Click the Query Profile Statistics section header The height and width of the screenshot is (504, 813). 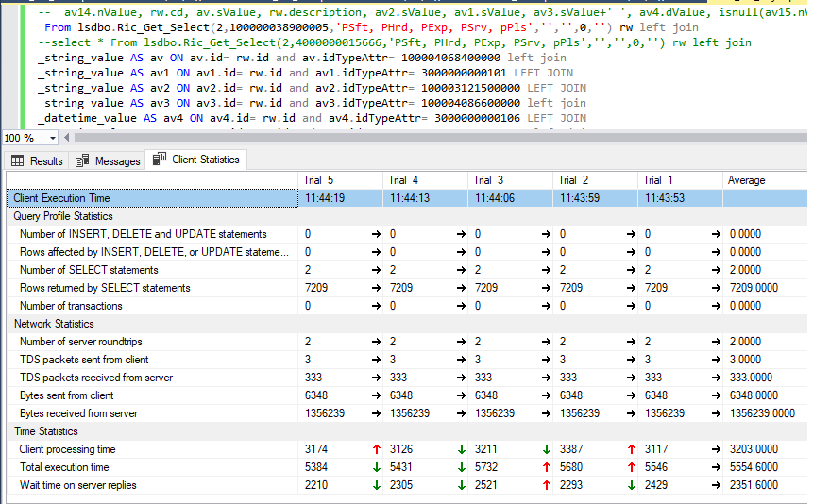(65, 216)
